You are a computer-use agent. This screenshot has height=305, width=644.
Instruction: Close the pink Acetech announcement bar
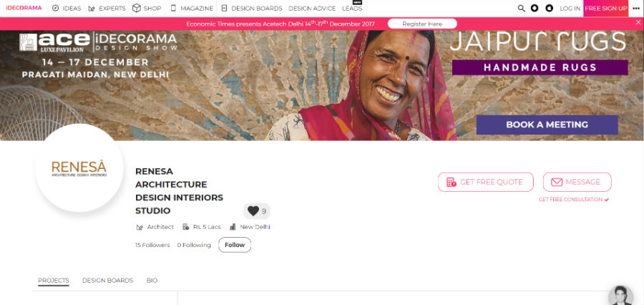[638, 23]
